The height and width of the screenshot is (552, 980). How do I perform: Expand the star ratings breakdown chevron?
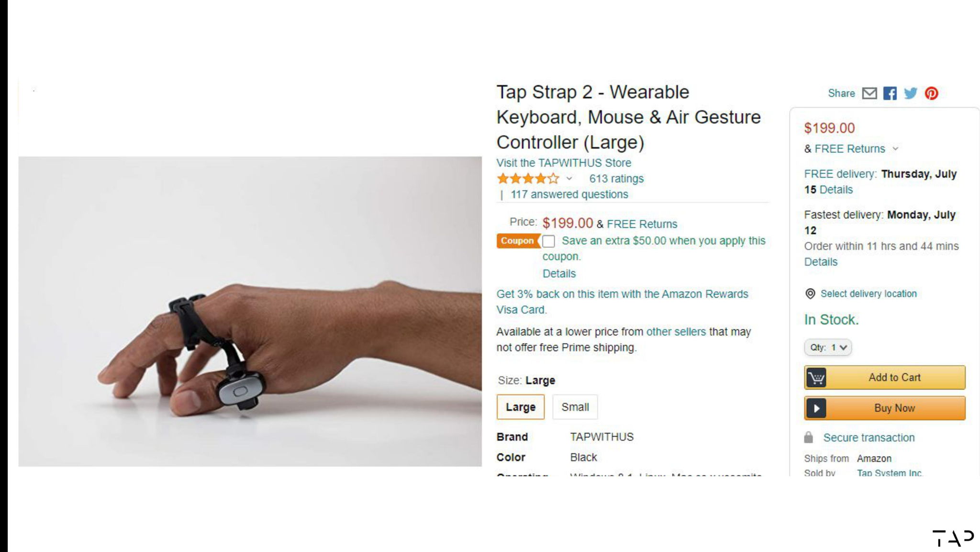click(x=569, y=179)
